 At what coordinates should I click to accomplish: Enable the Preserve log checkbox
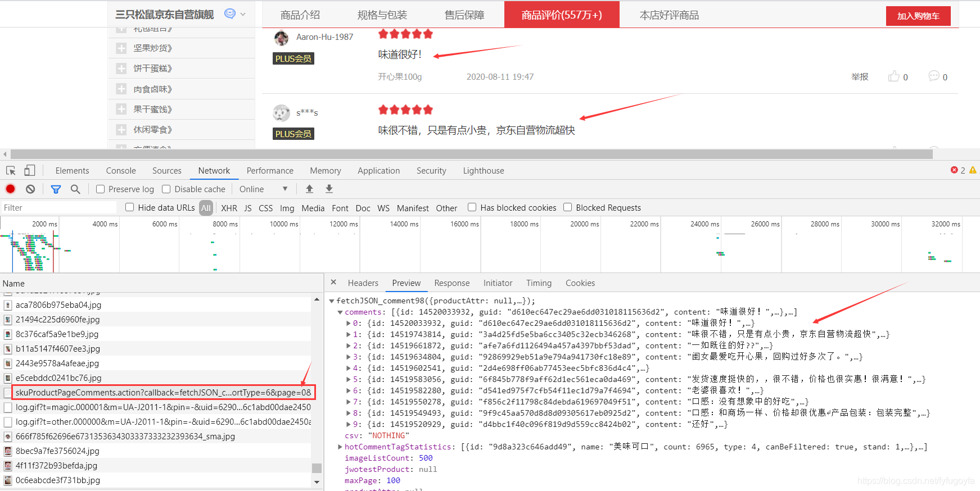tap(100, 189)
